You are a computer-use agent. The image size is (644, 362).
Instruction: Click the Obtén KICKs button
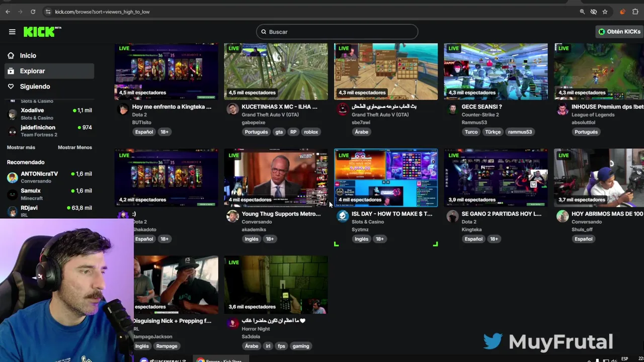(x=619, y=32)
